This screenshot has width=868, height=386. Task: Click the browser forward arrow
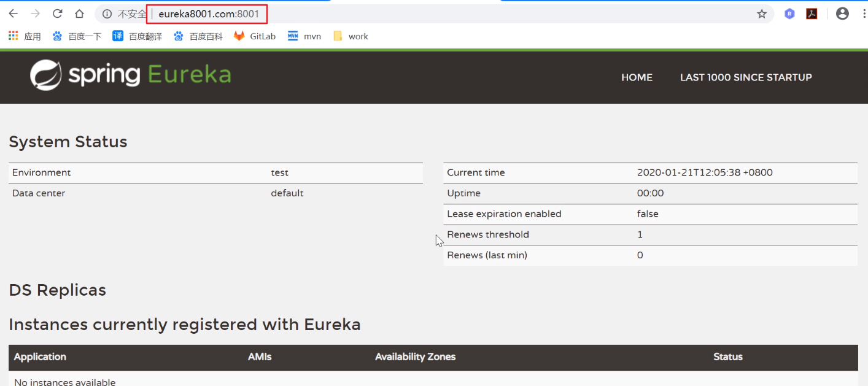[35, 14]
